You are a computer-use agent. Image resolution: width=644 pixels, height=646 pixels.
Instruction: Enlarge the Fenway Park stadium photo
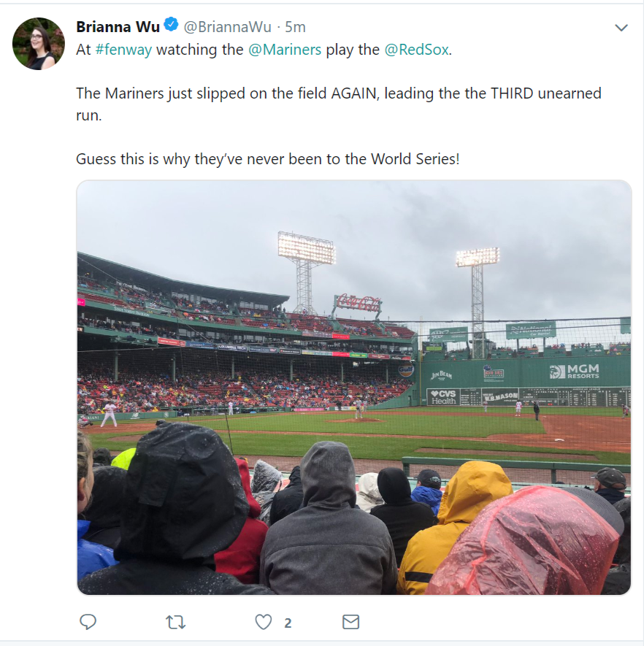[354, 388]
